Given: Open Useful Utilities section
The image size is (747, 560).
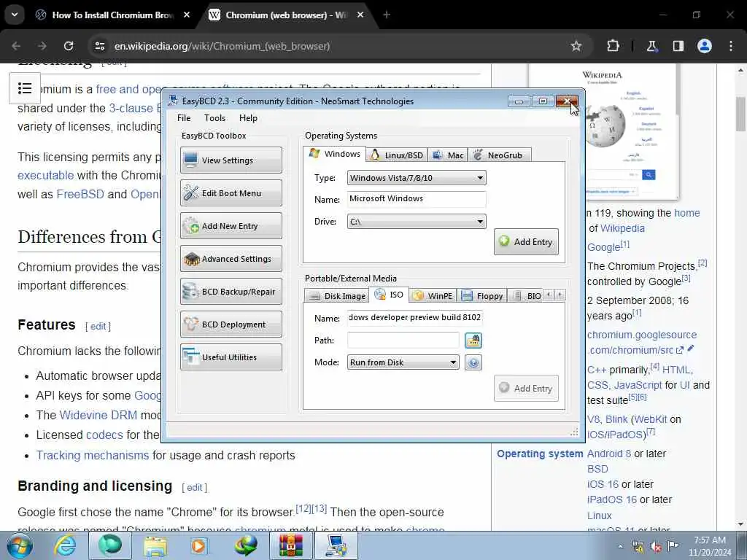Looking at the screenshot, I should pos(231,357).
